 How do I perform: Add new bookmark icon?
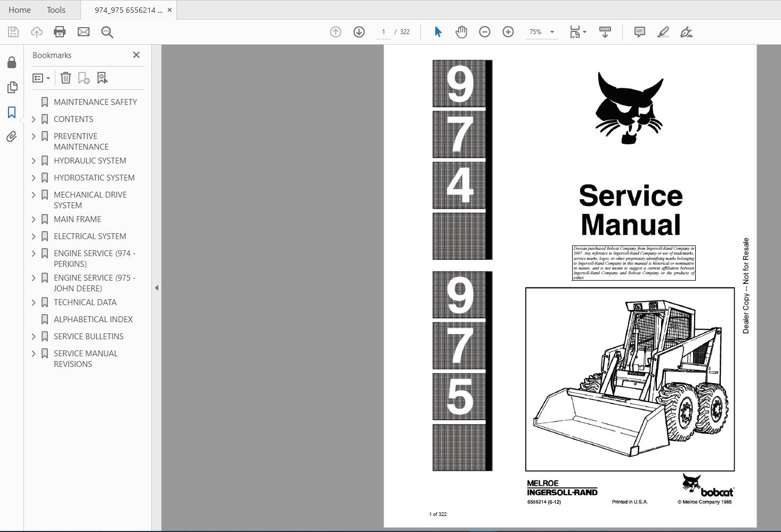[x=84, y=78]
